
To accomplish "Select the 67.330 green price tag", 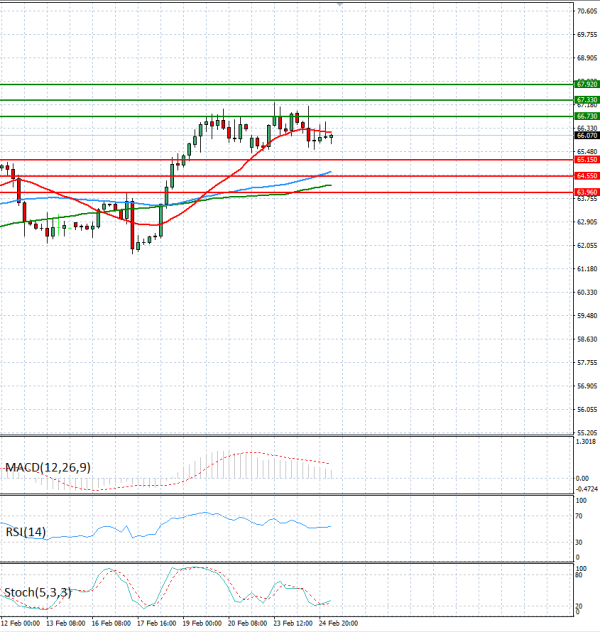I will [587, 100].
